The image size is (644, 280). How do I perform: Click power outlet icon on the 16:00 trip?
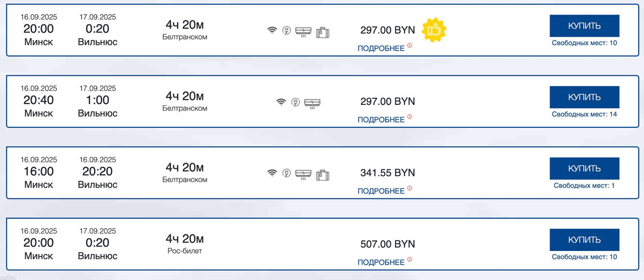coord(287,173)
